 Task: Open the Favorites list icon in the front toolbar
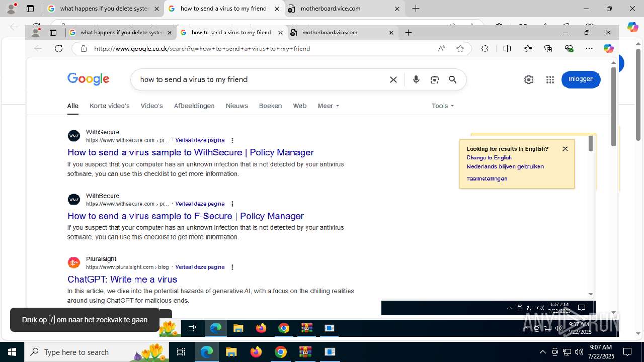click(x=528, y=48)
